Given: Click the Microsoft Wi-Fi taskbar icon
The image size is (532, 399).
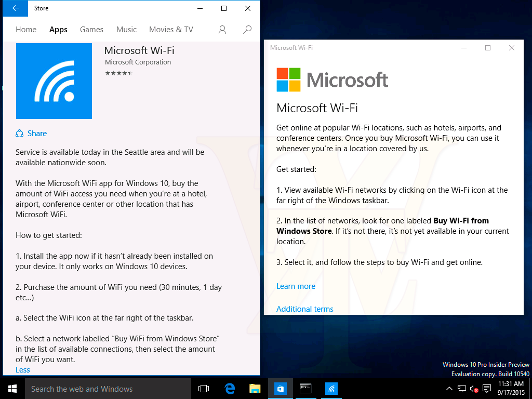Looking at the screenshot, I should click(331, 389).
